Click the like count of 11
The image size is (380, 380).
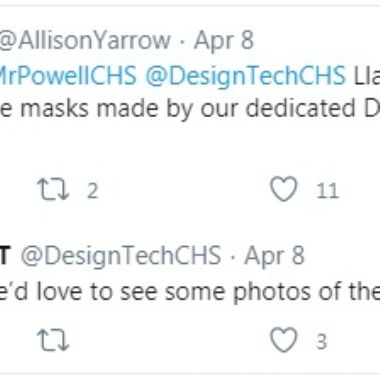pos(327,191)
